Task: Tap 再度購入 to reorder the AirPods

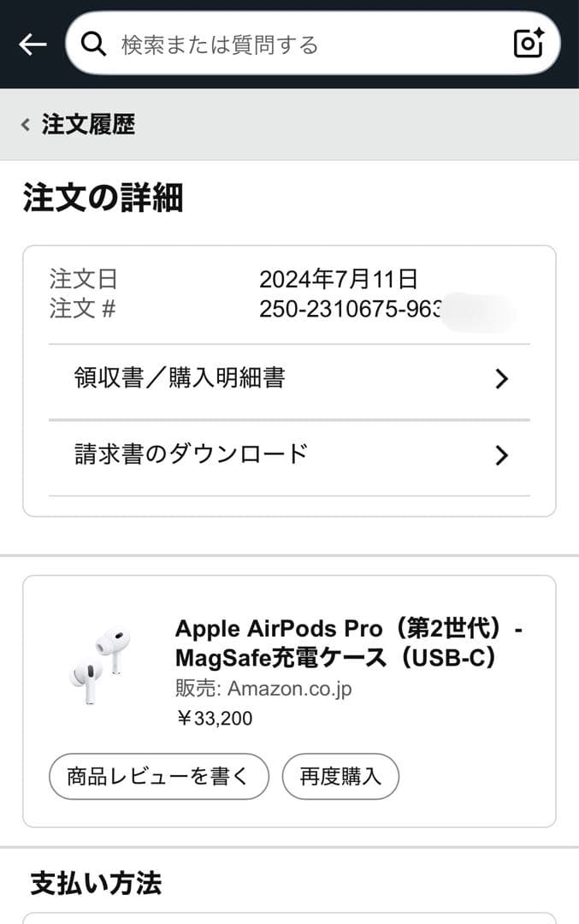Action: coord(340,776)
